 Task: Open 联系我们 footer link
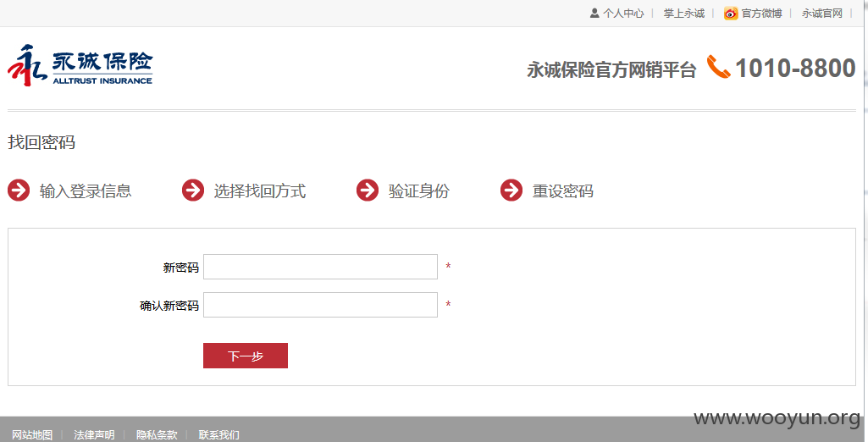[218, 435]
